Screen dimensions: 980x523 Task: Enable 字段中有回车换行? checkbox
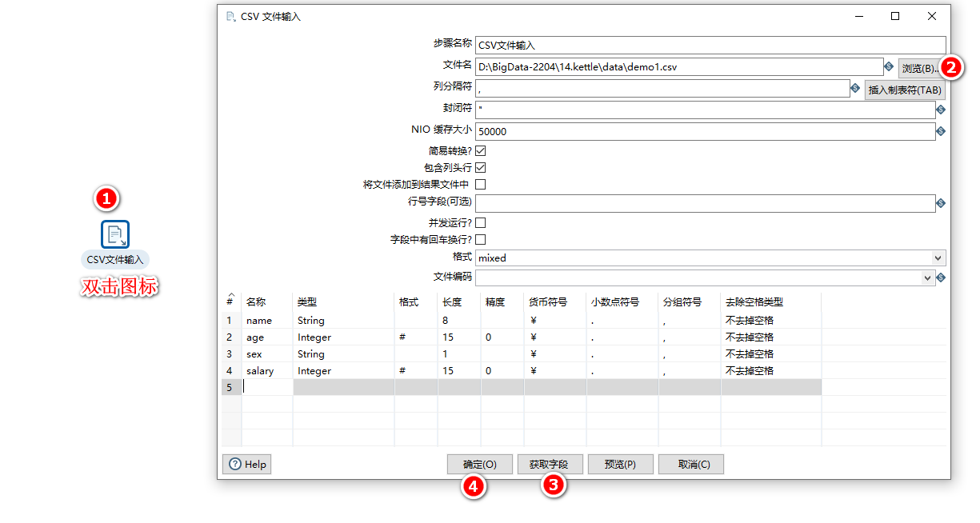[481, 239]
